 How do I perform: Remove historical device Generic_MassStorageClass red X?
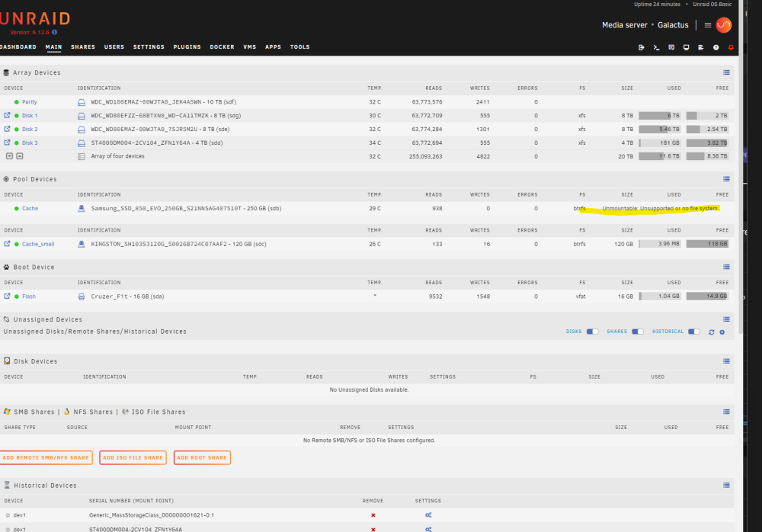pos(373,515)
